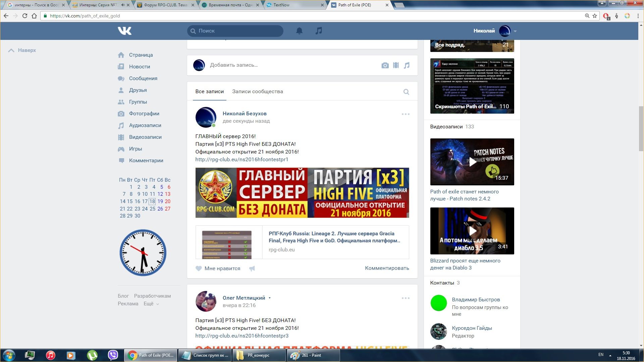Click the share megaphone icon under post

pos(252,268)
